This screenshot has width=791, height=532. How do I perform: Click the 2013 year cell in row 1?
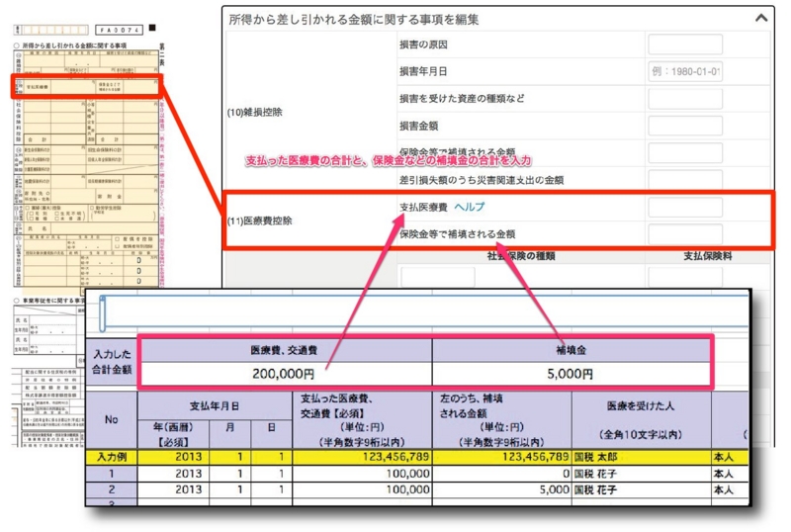pos(173,474)
